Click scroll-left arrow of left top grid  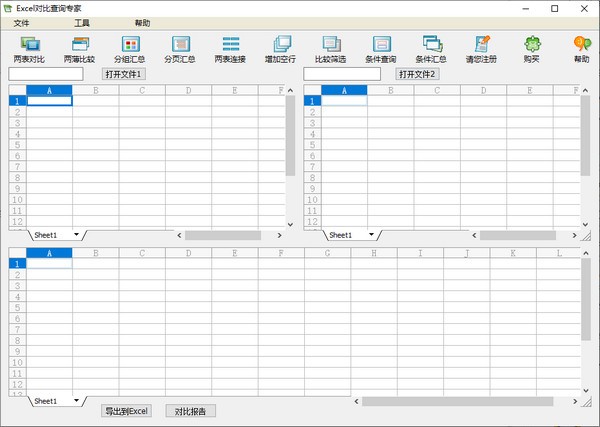179,235
